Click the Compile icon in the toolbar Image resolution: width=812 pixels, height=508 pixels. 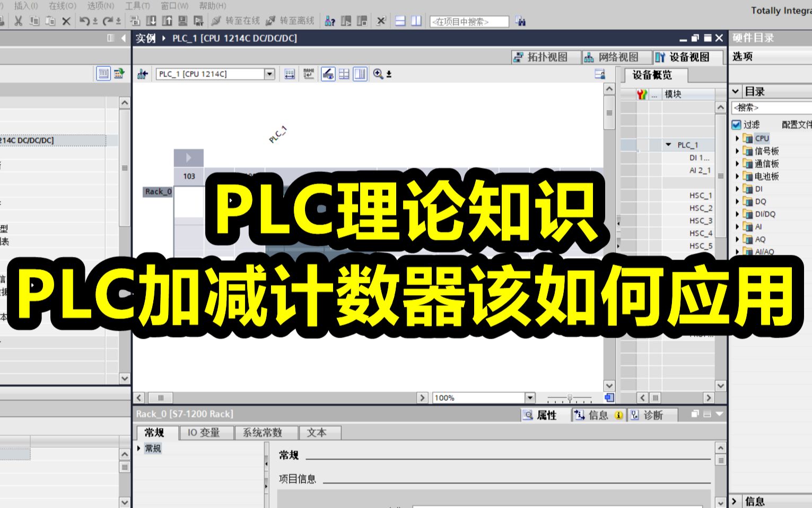pos(135,21)
